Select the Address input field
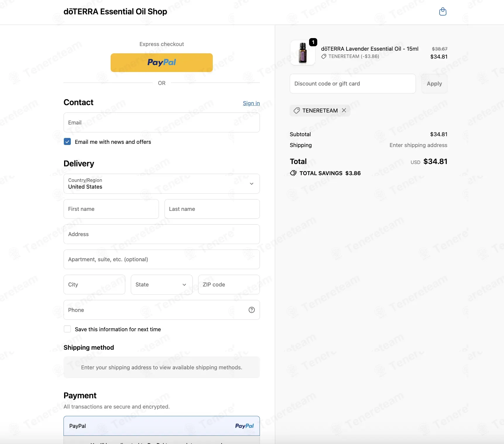The height and width of the screenshot is (444, 504). coord(162,234)
